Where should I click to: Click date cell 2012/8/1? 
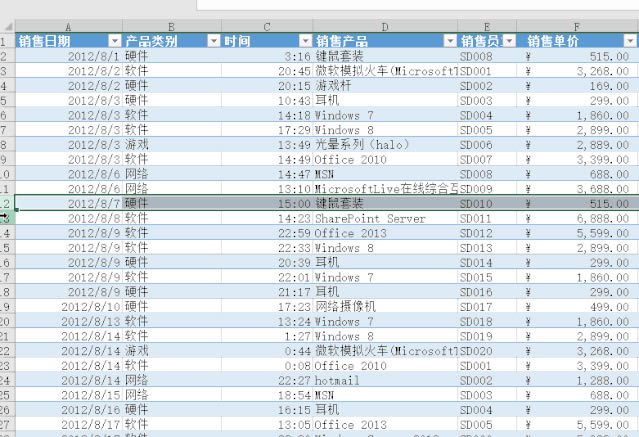tap(68, 56)
